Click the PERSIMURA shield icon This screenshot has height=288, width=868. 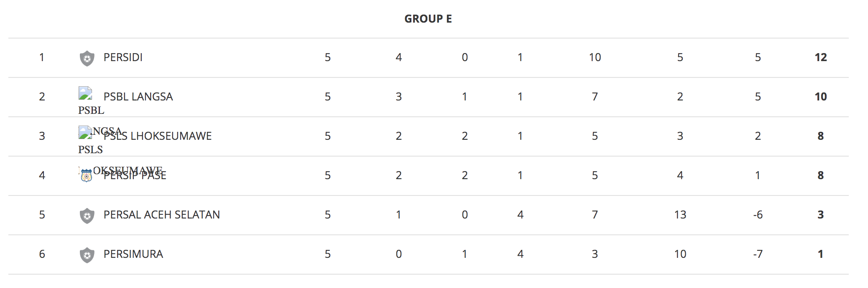click(87, 255)
